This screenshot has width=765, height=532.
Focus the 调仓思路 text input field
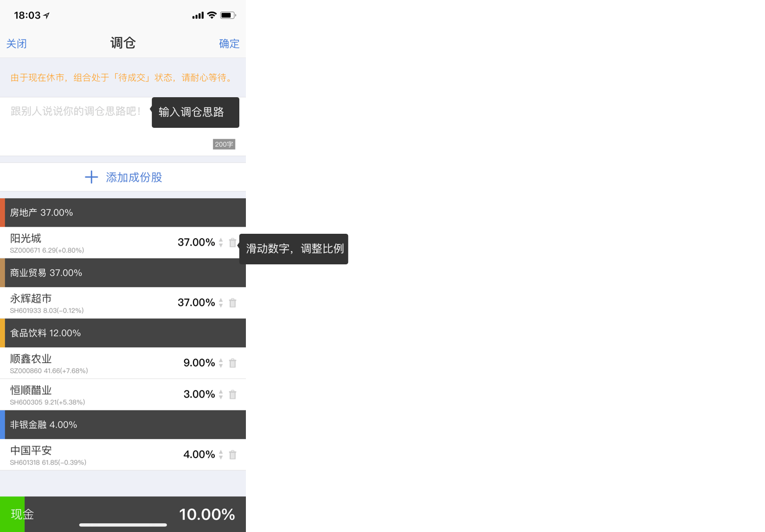point(123,127)
